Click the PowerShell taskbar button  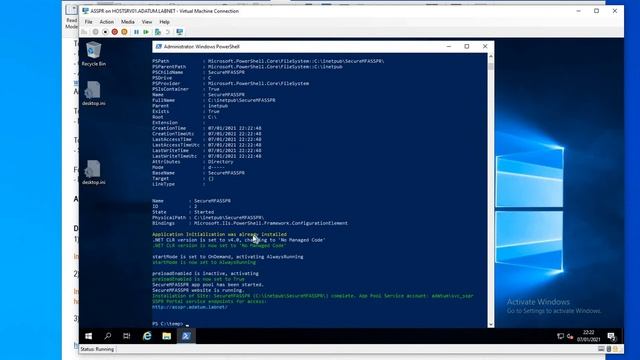pos(186,336)
